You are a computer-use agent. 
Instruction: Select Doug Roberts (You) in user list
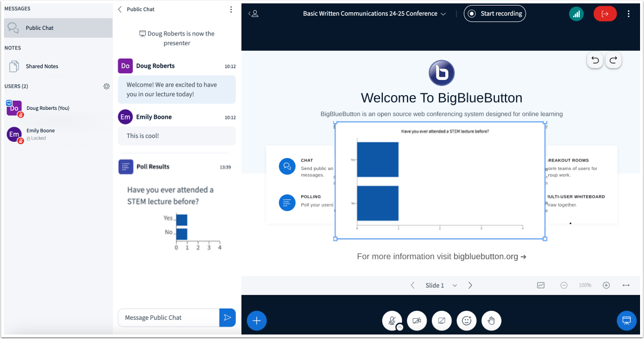pyautogui.click(x=58, y=108)
